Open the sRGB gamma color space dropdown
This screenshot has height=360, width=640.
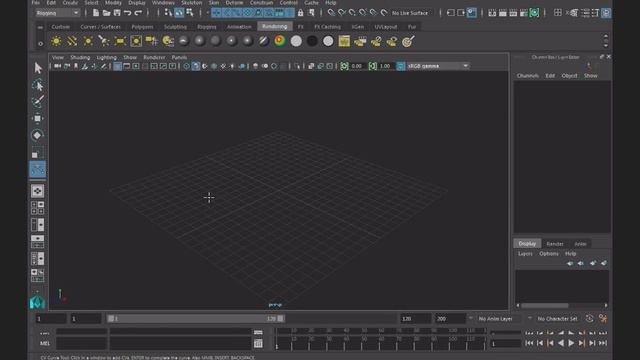tap(438, 66)
